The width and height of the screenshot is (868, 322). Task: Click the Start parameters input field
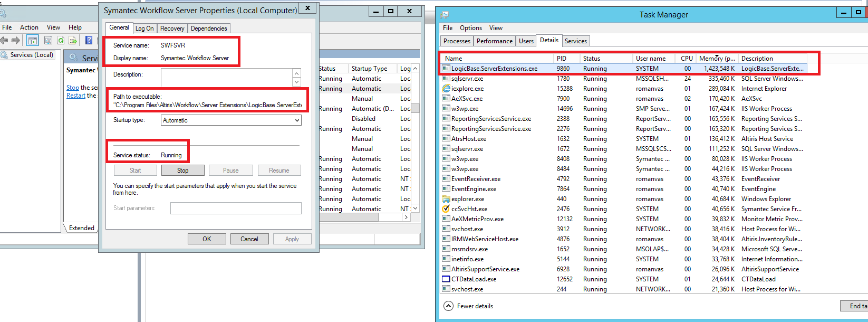(236, 209)
